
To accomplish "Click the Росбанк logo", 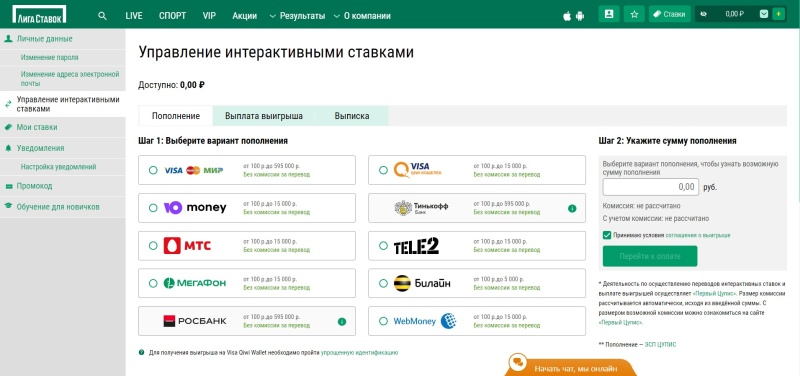I will (195, 321).
